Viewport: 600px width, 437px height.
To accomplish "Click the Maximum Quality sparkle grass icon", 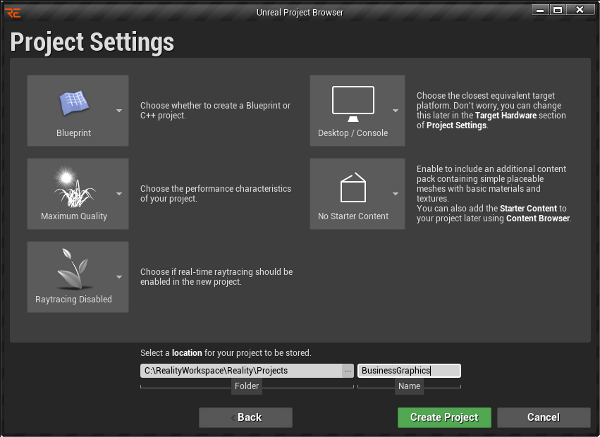I will point(74,185).
